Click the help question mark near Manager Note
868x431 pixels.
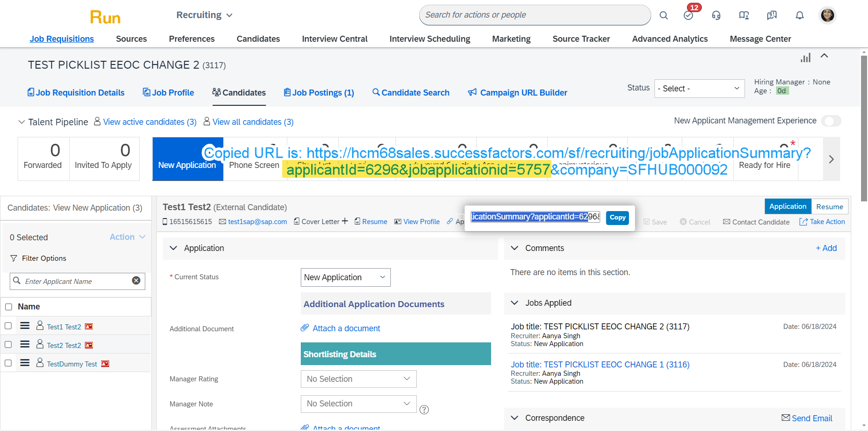424,410
